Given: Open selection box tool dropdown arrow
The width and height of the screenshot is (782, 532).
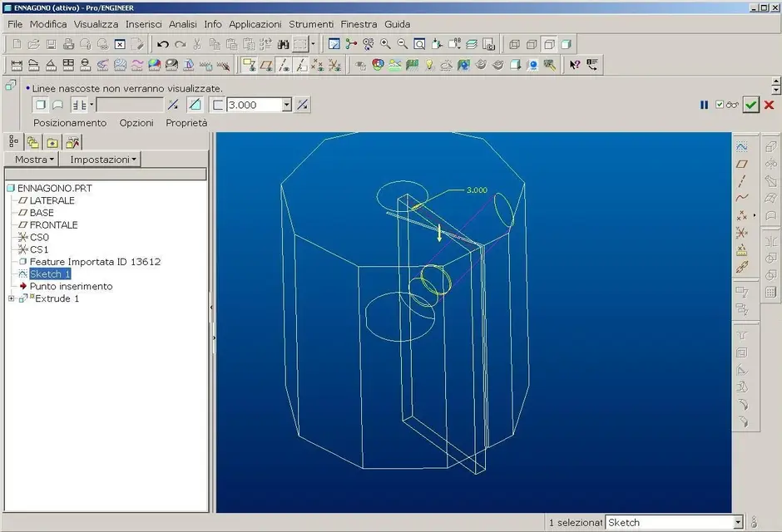Looking at the screenshot, I should pyautogui.click(x=313, y=44).
